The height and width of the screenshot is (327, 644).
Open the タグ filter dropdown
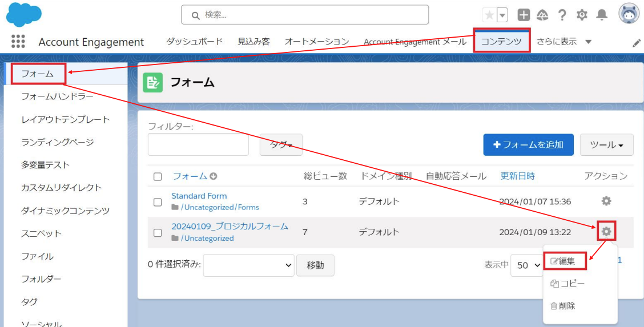(x=281, y=144)
